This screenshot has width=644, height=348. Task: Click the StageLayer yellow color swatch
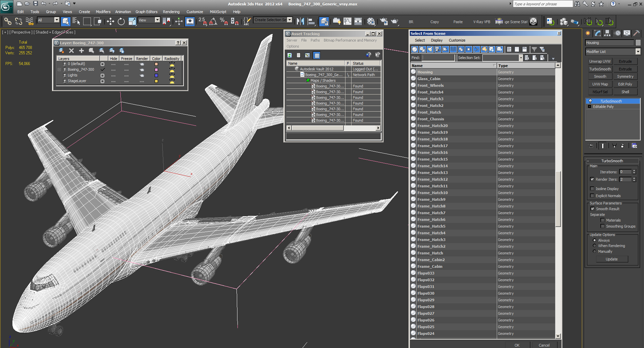tap(156, 81)
